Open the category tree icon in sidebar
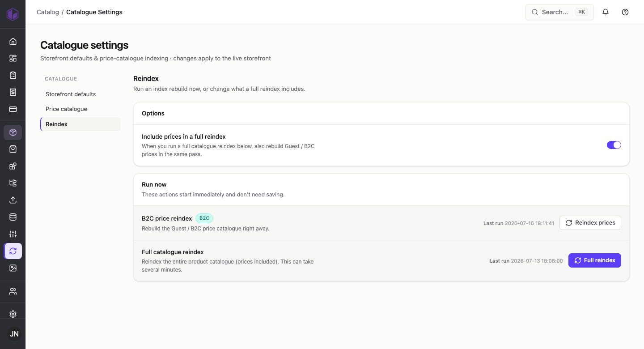644x349 pixels. point(13,183)
